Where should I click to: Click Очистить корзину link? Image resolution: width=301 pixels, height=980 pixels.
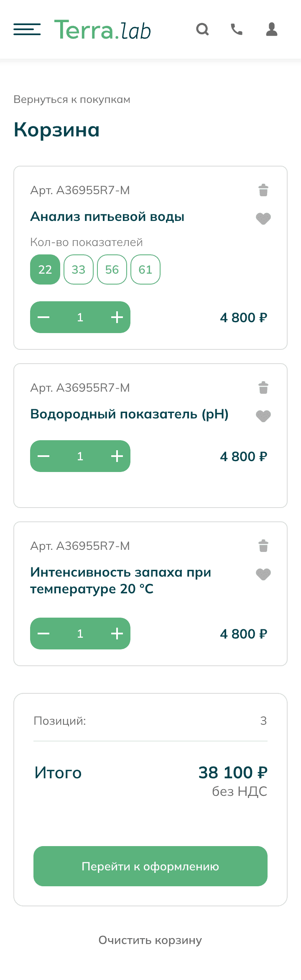pyautogui.click(x=150, y=940)
